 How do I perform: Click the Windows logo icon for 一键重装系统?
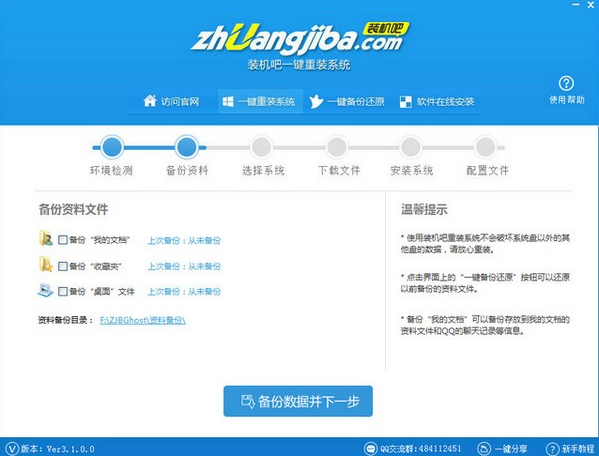228,102
